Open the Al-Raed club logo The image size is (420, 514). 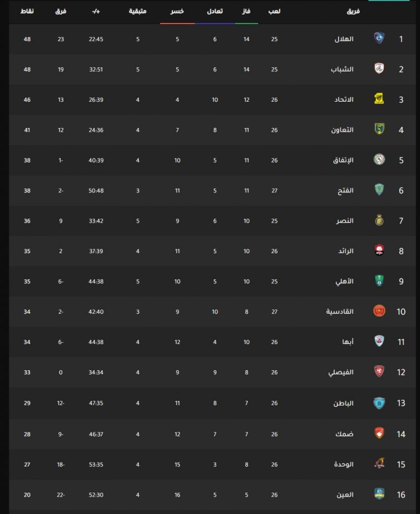click(x=380, y=250)
